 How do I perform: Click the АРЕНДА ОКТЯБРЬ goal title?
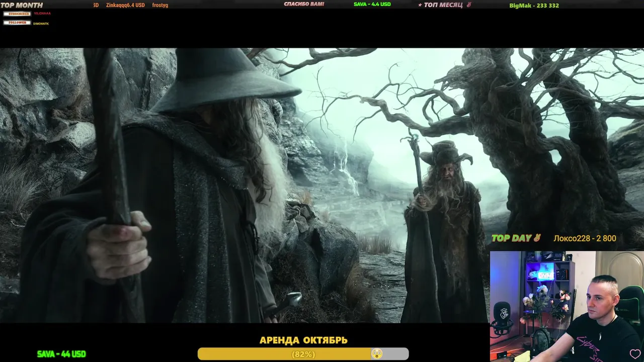(x=303, y=340)
